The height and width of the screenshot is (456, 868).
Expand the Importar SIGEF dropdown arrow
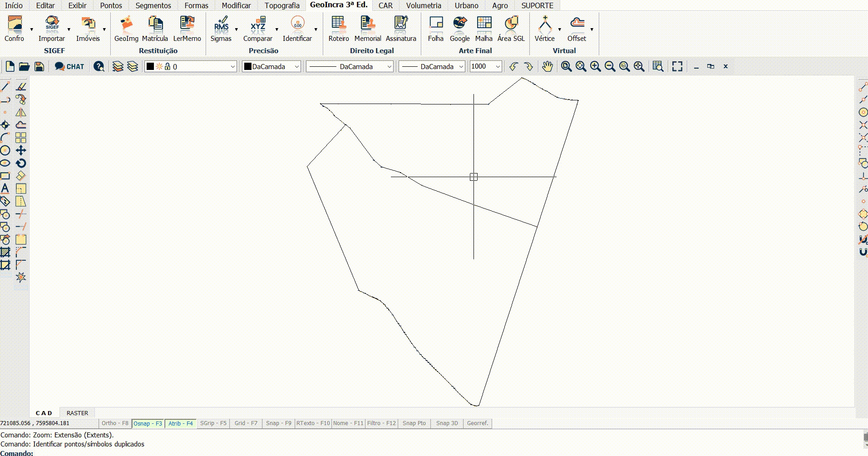[x=69, y=30]
